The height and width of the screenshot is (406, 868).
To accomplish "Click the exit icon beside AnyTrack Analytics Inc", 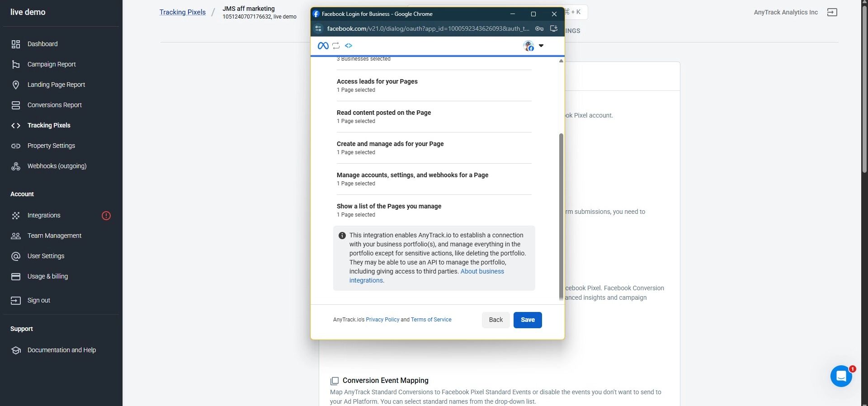I will point(832,12).
